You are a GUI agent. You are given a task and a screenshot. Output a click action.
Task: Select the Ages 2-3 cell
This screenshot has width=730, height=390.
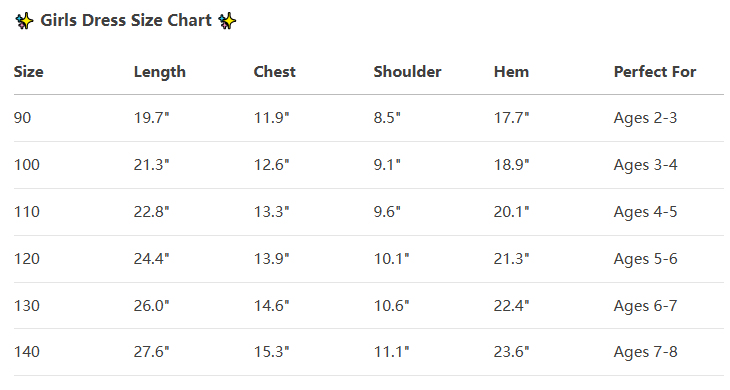click(645, 118)
